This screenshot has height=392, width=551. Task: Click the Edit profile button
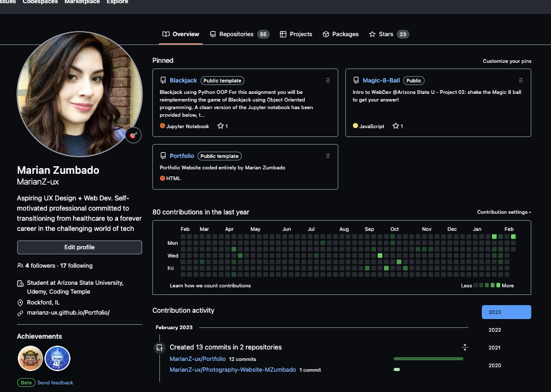coord(79,247)
